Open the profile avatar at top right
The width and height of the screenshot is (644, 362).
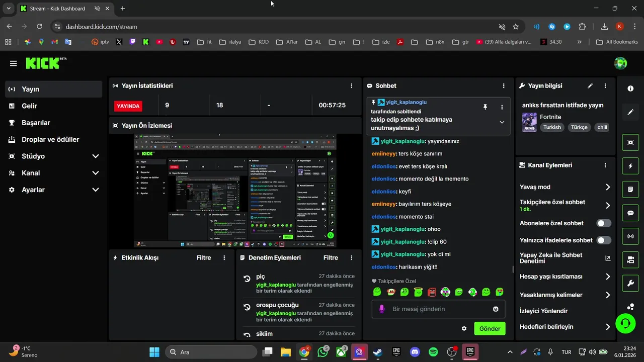(620, 63)
